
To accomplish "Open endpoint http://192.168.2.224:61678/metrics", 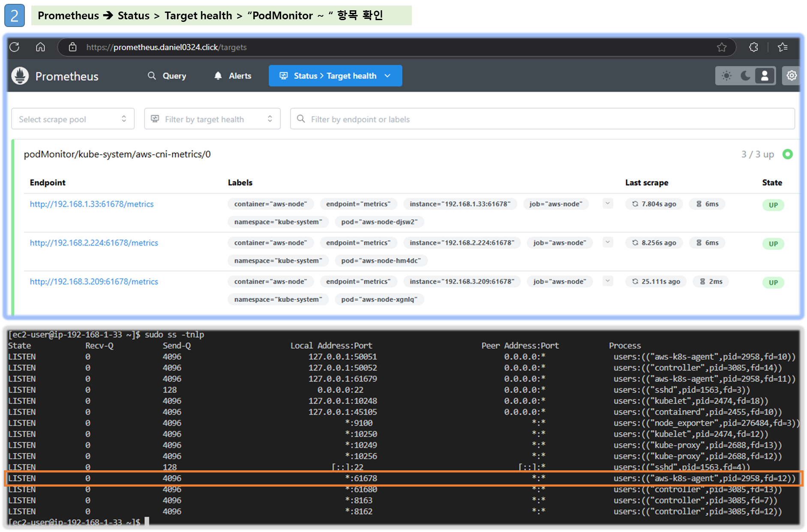I will click(94, 243).
